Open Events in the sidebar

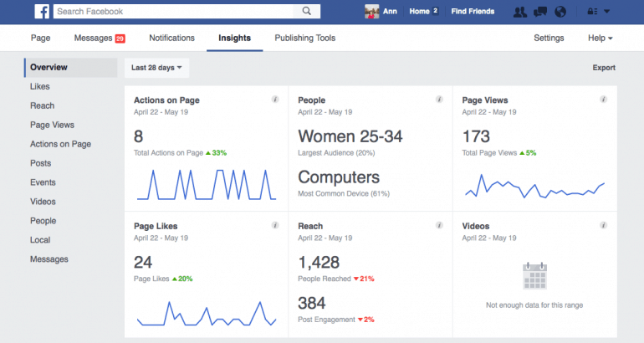coord(43,182)
